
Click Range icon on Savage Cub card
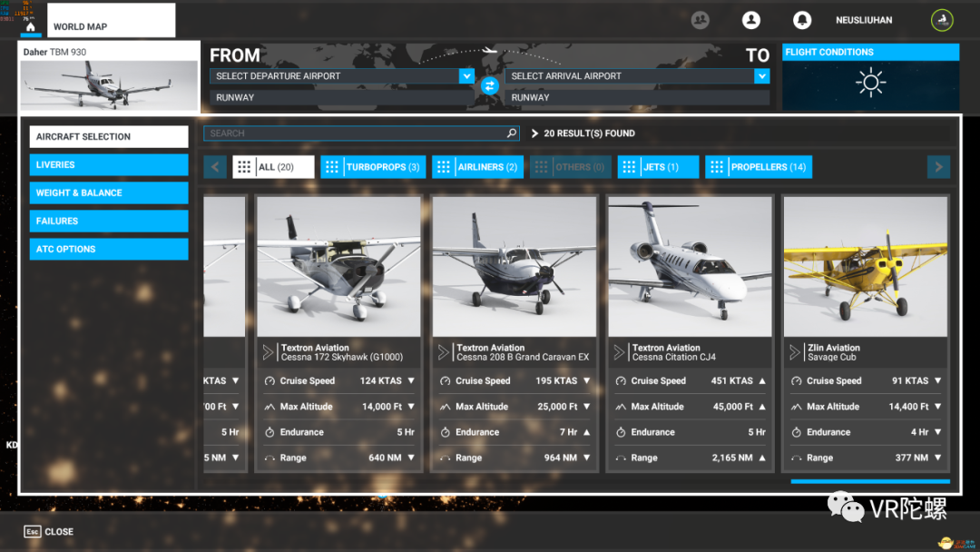point(797,458)
